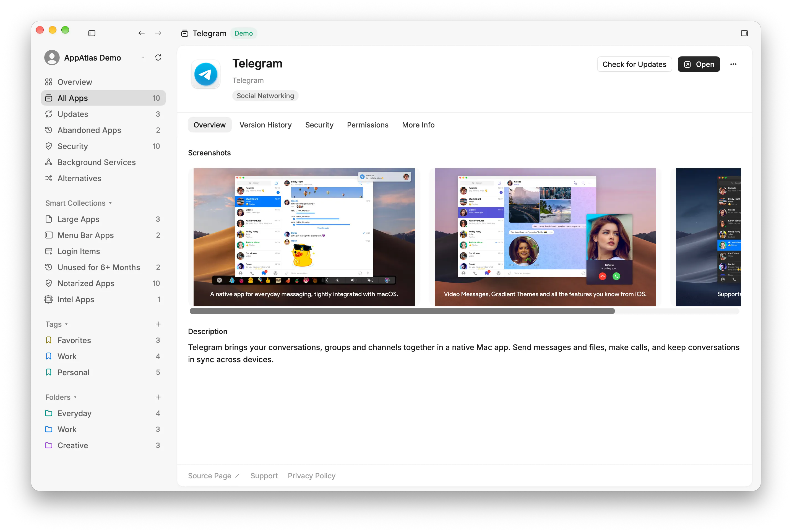Select Work under Folders
The image size is (792, 532).
coord(103,429)
